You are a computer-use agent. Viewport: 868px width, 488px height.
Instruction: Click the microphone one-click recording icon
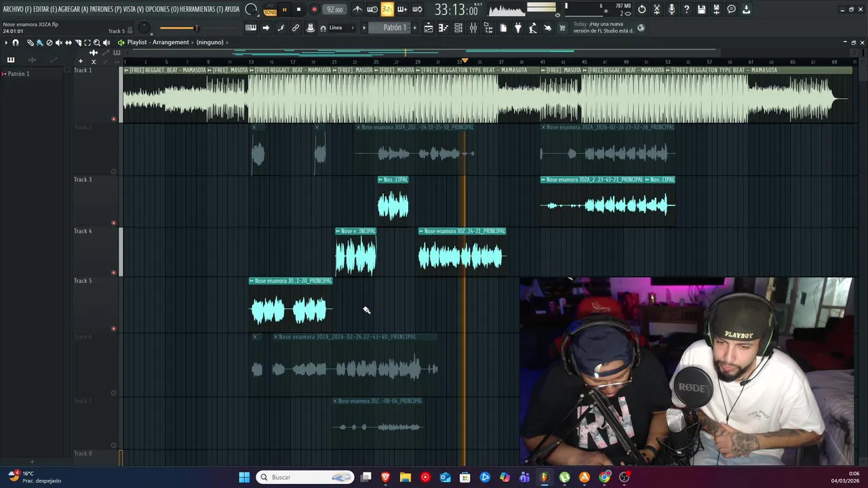click(671, 9)
